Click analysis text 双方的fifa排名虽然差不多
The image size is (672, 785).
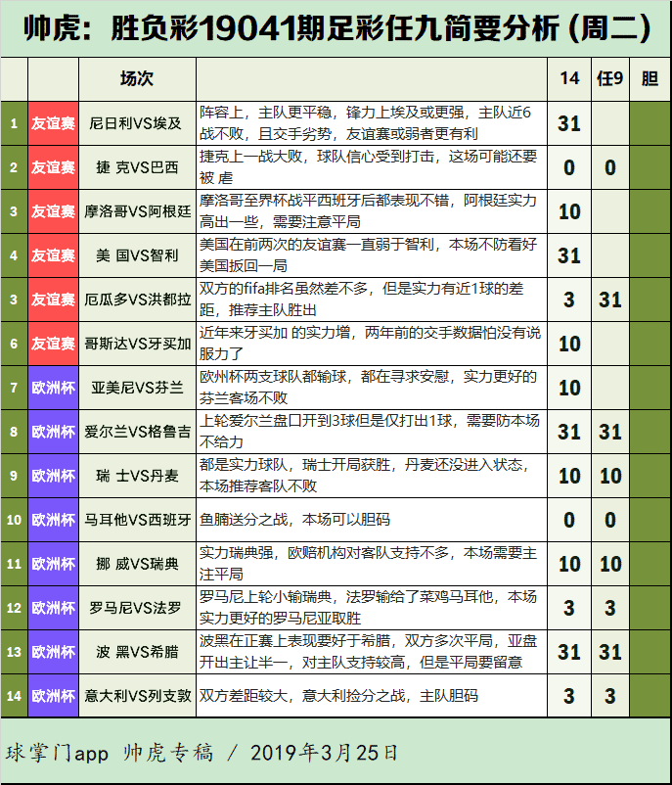(284, 289)
